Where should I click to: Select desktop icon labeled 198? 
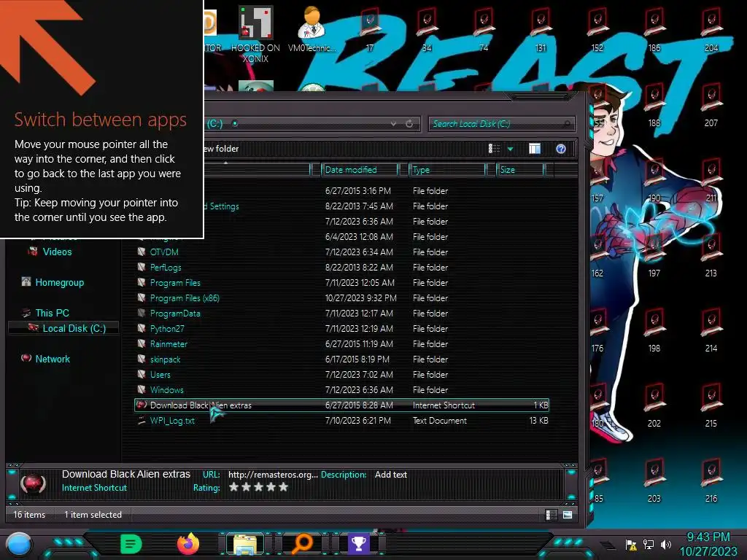coord(654,330)
